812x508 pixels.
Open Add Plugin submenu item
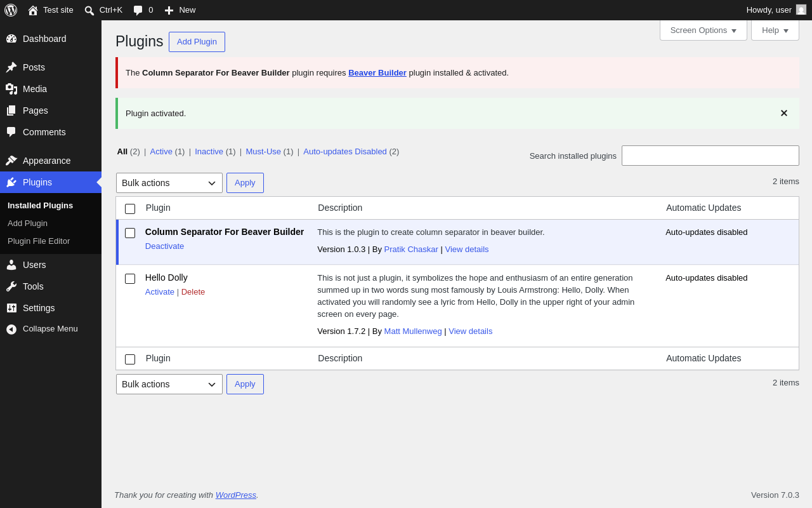[27, 224]
